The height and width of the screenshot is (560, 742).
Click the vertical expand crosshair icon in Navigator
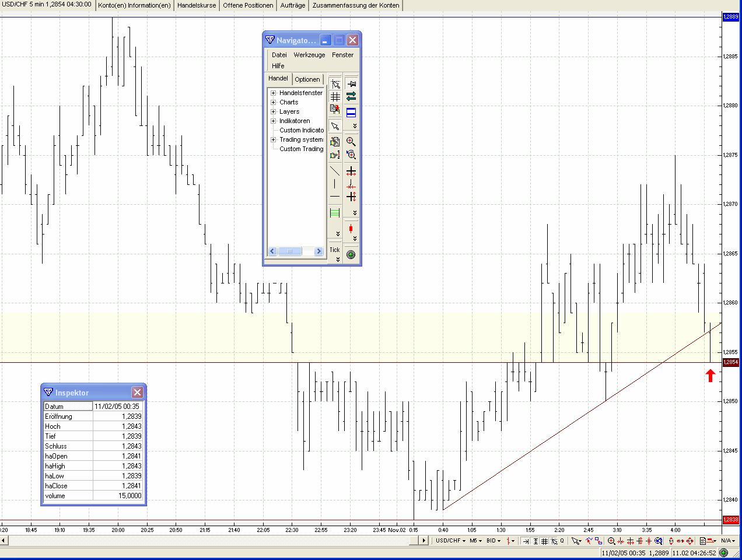351,197
